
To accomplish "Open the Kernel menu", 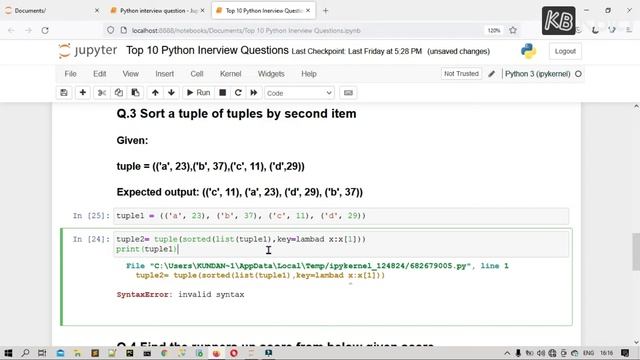I will click(x=231, y=74).
